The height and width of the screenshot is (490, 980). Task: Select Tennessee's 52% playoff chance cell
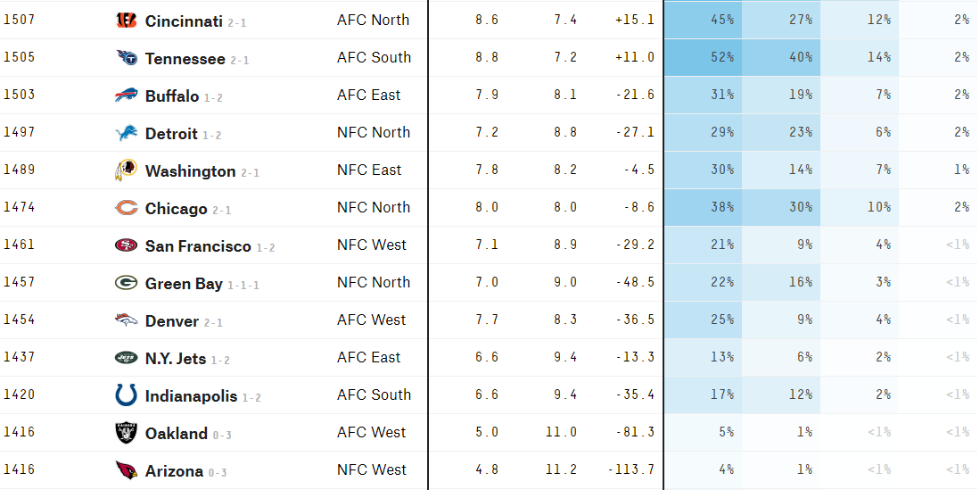[x=703, y=57]
